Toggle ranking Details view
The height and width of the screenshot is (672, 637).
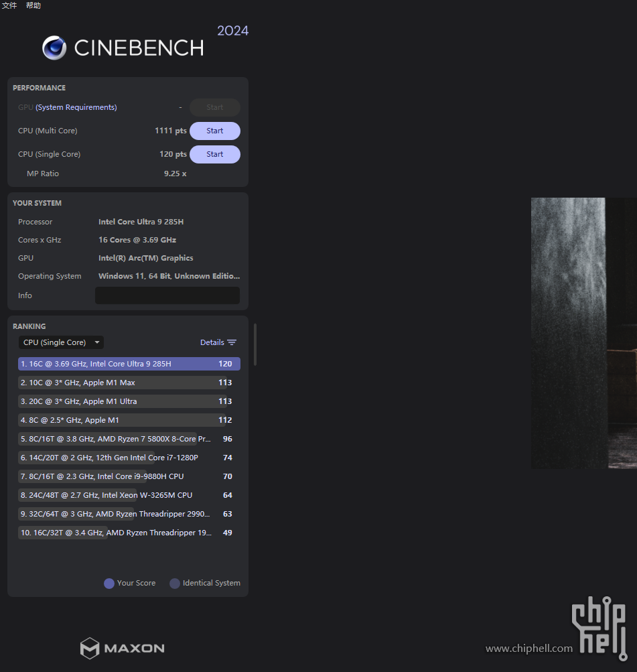218,342
